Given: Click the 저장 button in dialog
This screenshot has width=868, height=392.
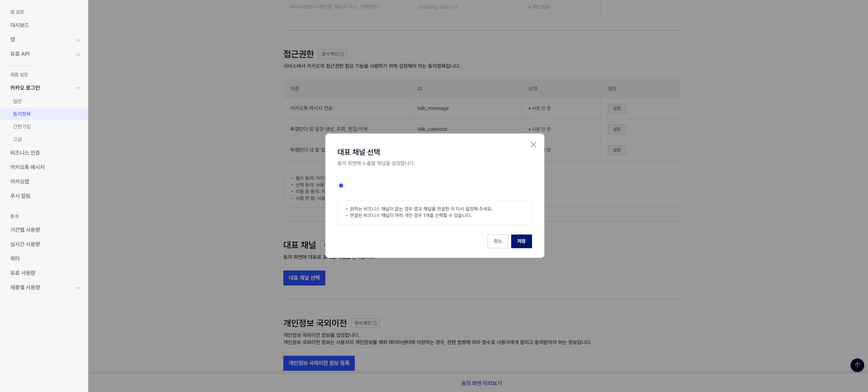Looking at the screenshot, I should [521, 241].
